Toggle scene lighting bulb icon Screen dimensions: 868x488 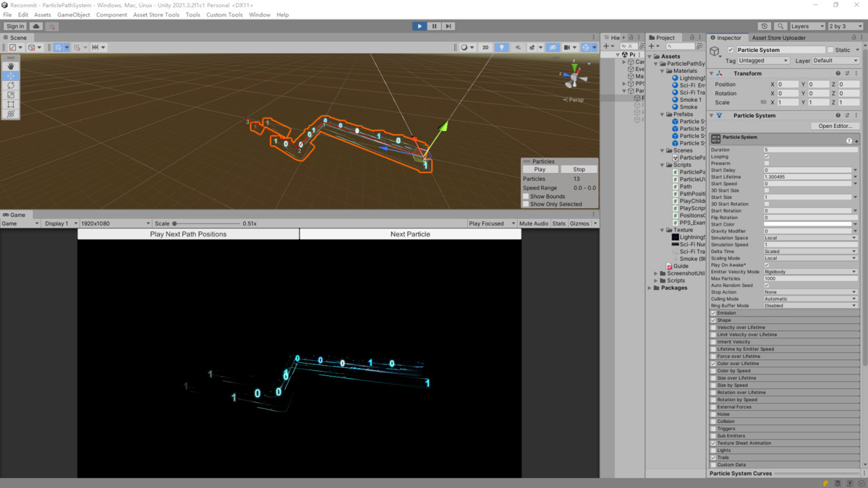(501, 47)
